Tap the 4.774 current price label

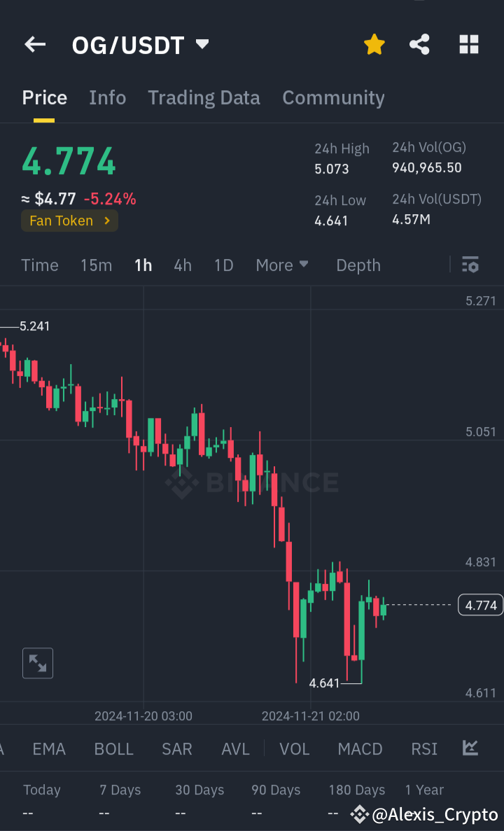pyautogui.click(x=480, y=605)
